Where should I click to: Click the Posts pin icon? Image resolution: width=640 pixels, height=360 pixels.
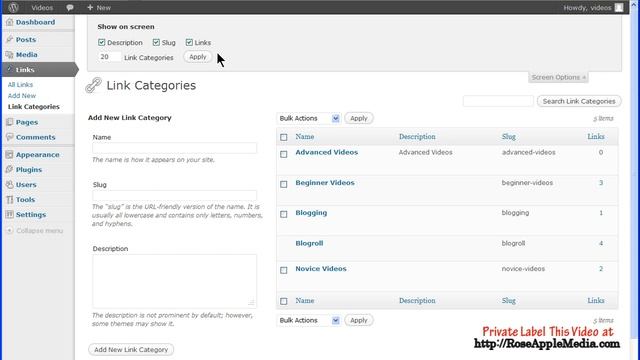tap(9, 40)
